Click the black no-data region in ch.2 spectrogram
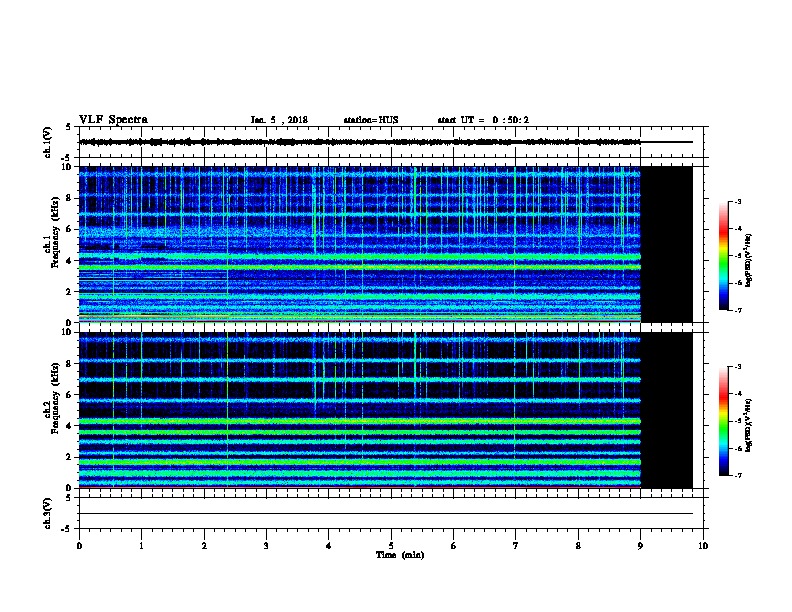 tap(667, 410)
